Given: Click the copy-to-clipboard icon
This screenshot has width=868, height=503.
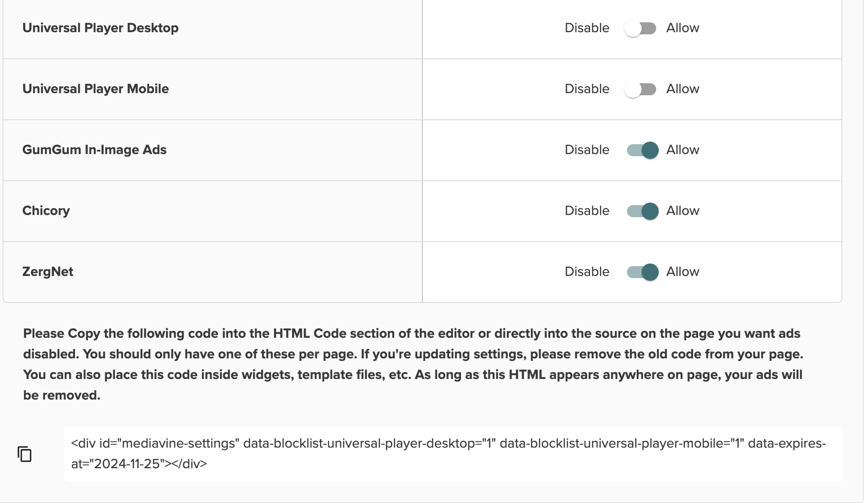Looking at the screenshot, I should click(24, 454).
